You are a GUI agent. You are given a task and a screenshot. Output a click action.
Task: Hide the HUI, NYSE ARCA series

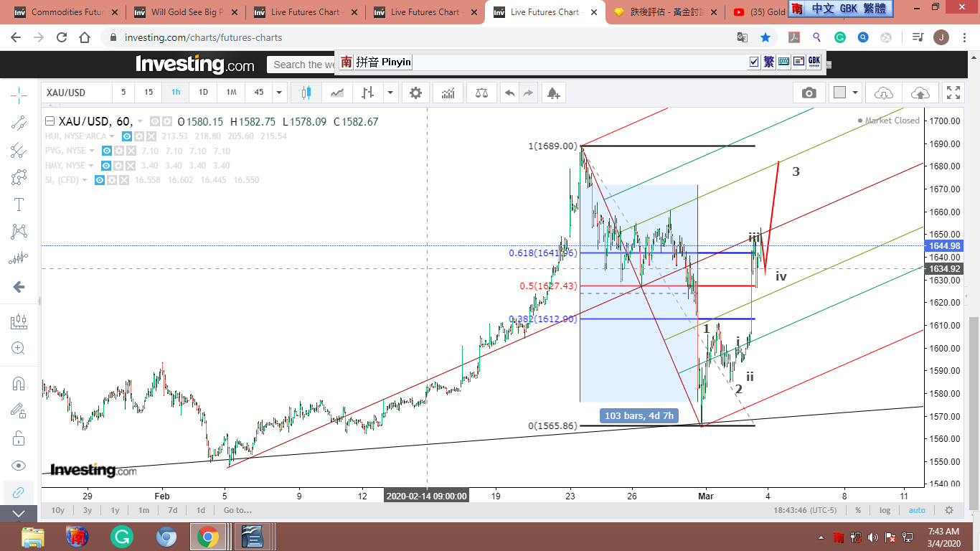click(126, 136)
